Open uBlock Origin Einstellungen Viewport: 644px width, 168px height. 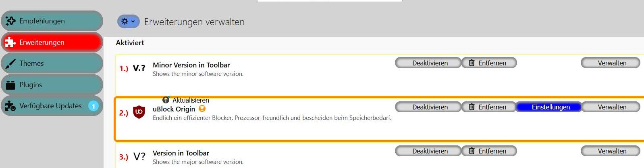coord(548,107)
